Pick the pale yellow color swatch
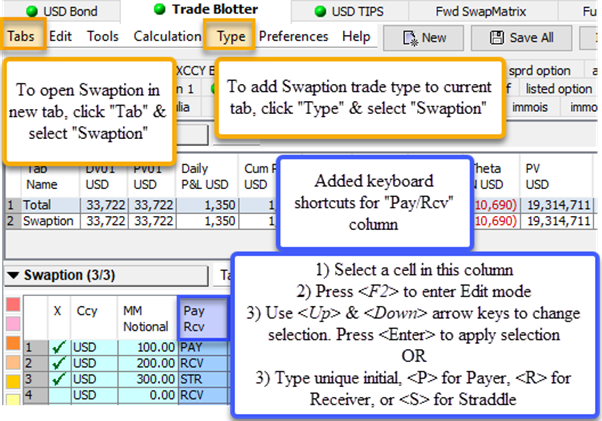The width and height of the screenshot is (602, 421). pos(13,399)
